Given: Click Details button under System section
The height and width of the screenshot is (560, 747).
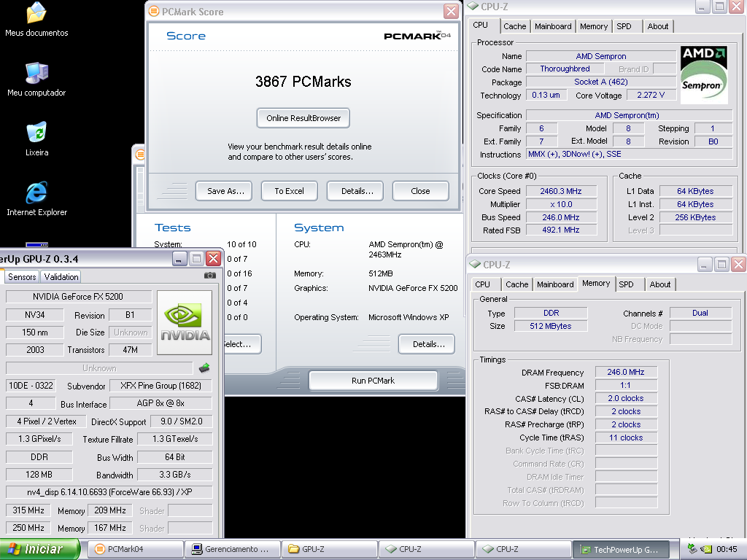Looking at the screenshot, I should tap(426, 344).
